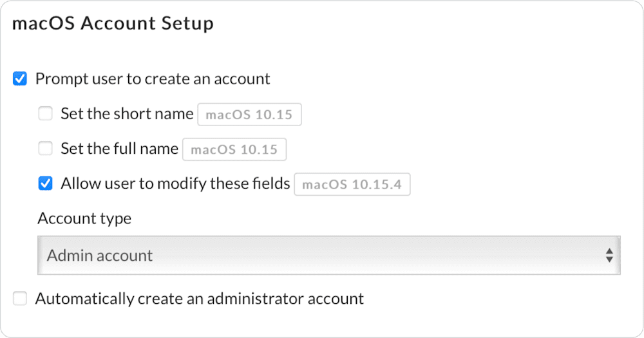
Task: Click the macOS 10.15 badge beside full name
Action: [234, 150]
